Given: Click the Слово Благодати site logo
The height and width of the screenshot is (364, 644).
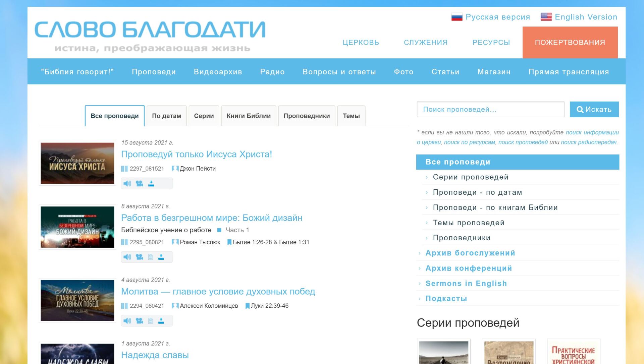Looking at the screenshot, I should coord(150,36).
